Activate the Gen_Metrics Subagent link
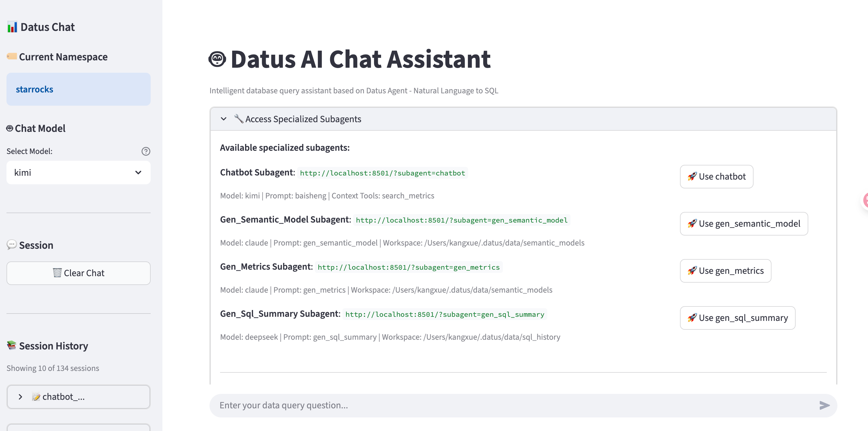The height and width of the screenshot is (431, 868). (408, 267)
